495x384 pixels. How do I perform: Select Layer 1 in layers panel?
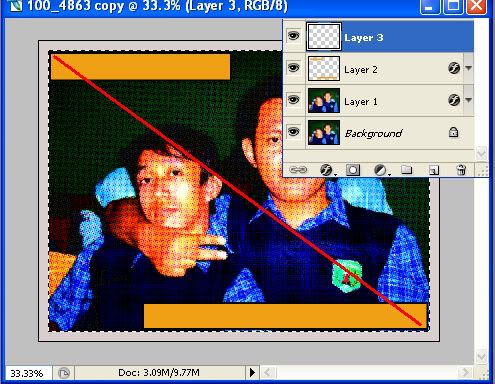pos(378,101)
